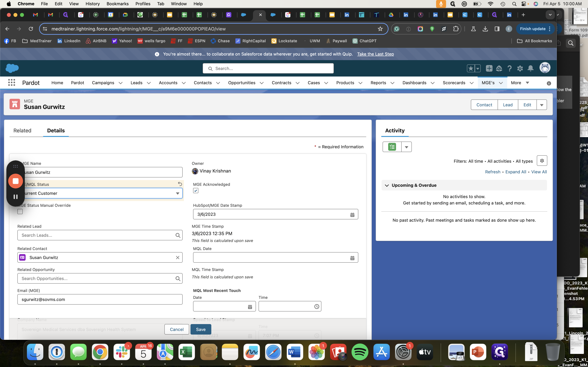Image resolution: width=588 pixels, height=367 pixels.
Task: Click the Email (MGE) input field
Action: coord(100,299)
